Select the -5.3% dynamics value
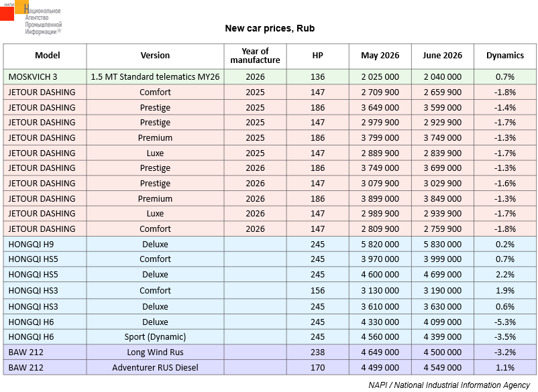This screenshot has height=392, width=538. click(504, 322)
